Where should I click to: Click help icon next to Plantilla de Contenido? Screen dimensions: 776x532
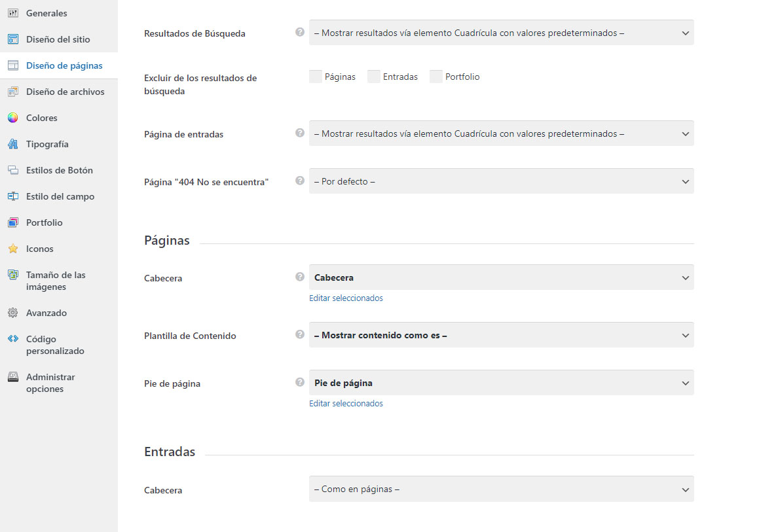pyautogui.click(x=300, y=334)
